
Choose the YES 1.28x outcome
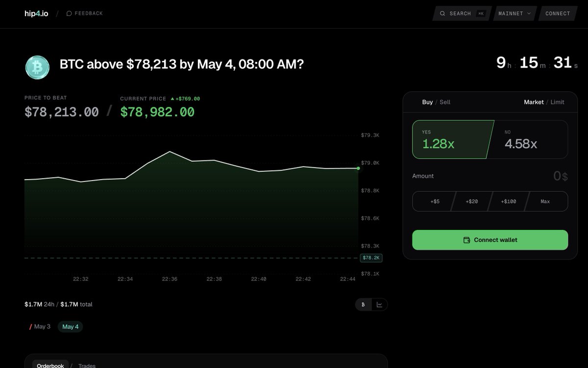pos(452,139)
